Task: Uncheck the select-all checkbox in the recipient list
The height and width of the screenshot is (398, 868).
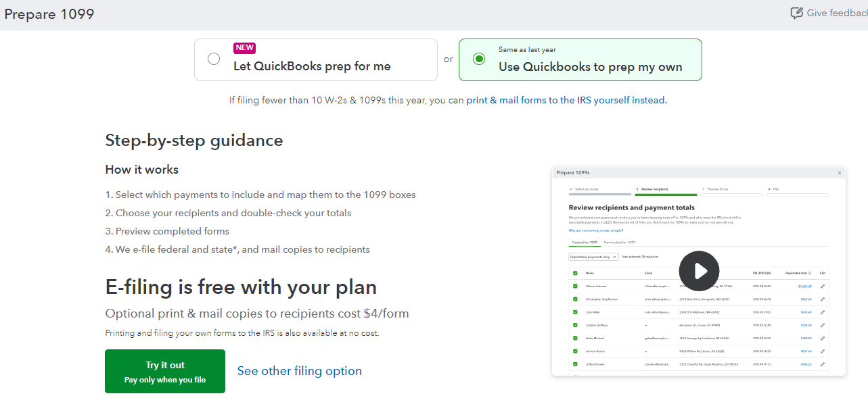Action: [x=574, y=272]
